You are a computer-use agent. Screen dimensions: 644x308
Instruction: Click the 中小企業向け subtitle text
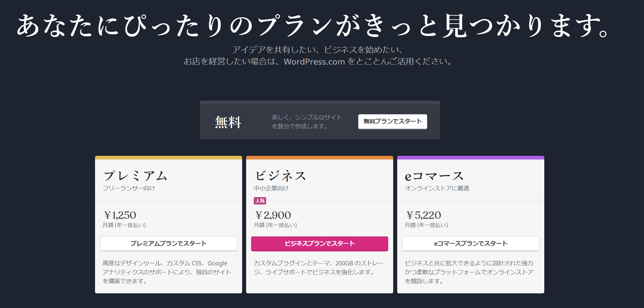[x=271, y=188]
